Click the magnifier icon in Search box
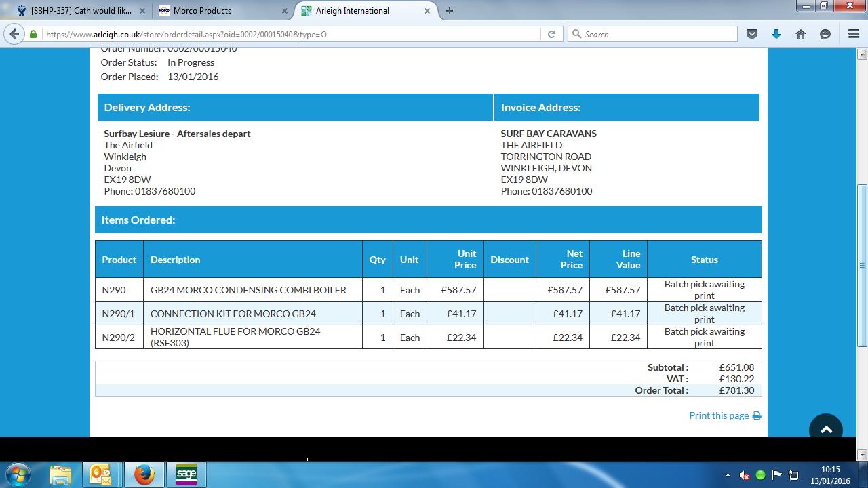This screenshot has height=488, width=868. (x=576, y=34)
